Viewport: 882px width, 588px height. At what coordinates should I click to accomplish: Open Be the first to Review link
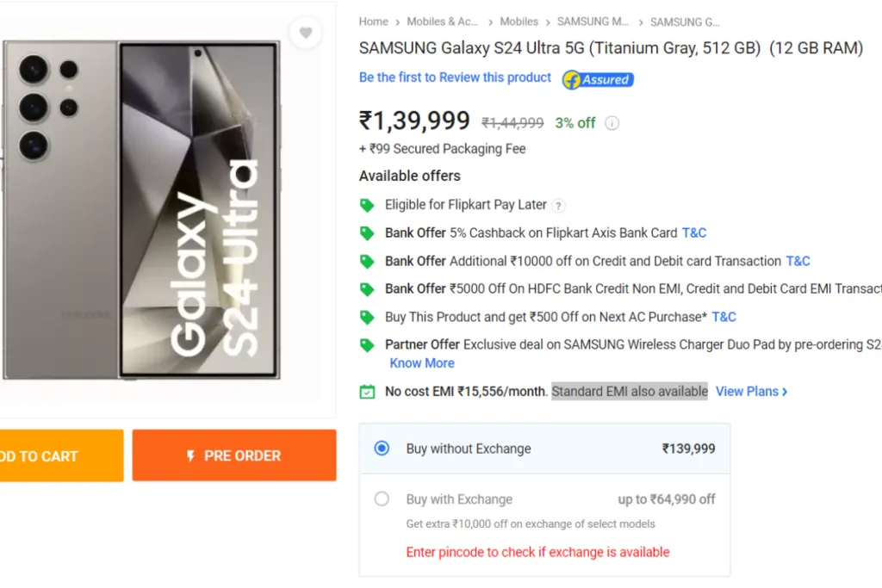click(455, 77)
